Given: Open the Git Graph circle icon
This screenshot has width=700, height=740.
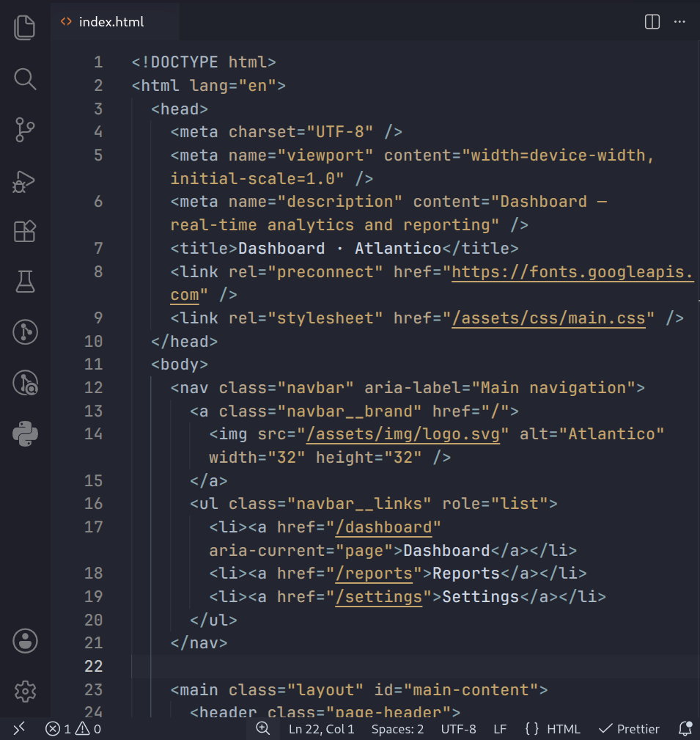Looking at the screenshot, I should coord(24,332).
